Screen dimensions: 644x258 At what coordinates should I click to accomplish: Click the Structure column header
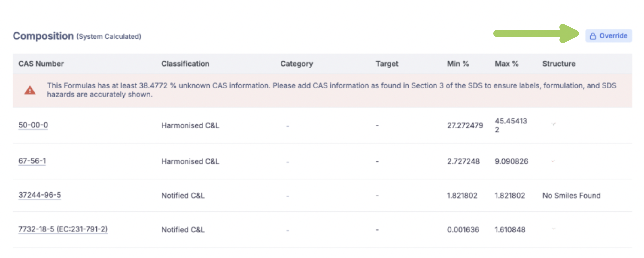[x=559, y=64]
